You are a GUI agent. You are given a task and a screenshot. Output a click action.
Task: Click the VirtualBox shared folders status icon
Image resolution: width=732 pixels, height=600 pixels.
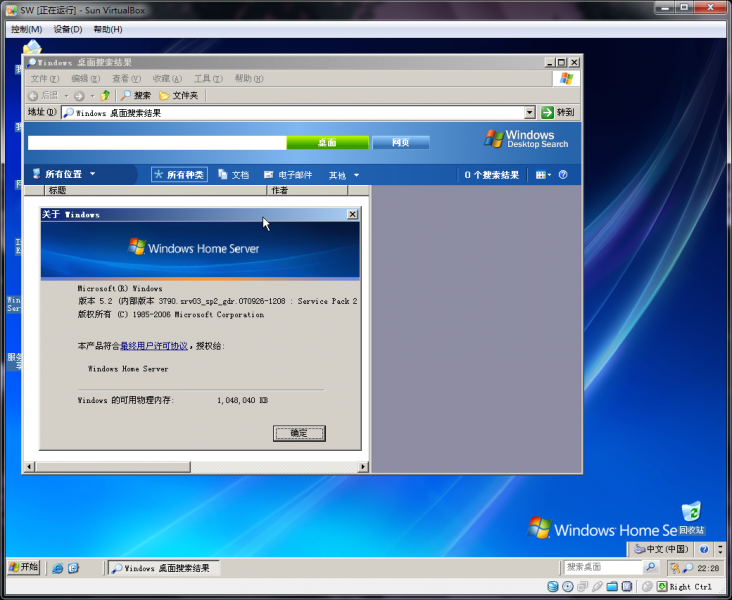tap(612, 586)
